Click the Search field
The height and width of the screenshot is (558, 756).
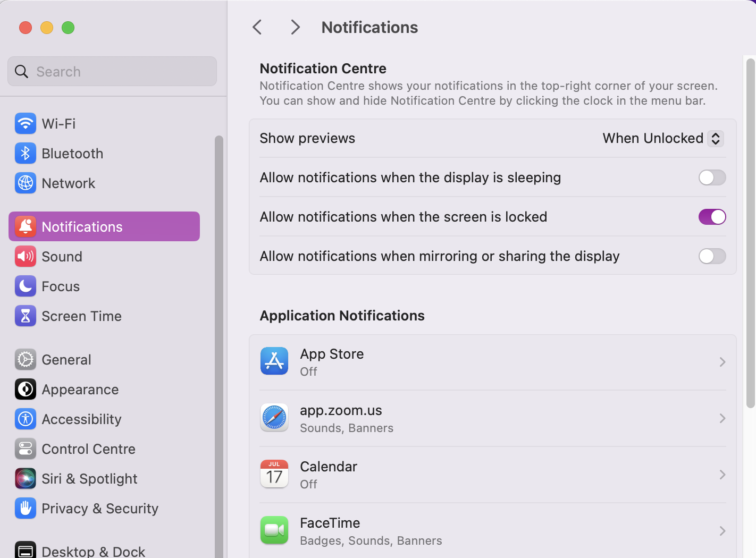tap(112, 71)
